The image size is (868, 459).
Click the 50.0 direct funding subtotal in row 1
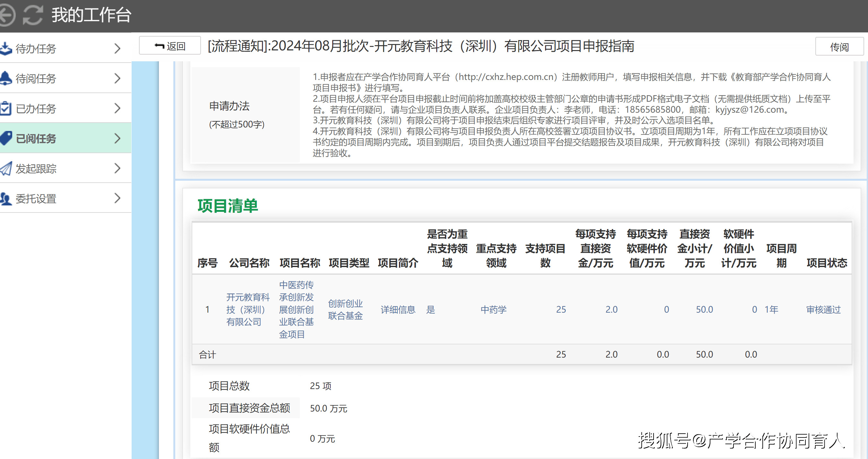(x=704, y=309)
